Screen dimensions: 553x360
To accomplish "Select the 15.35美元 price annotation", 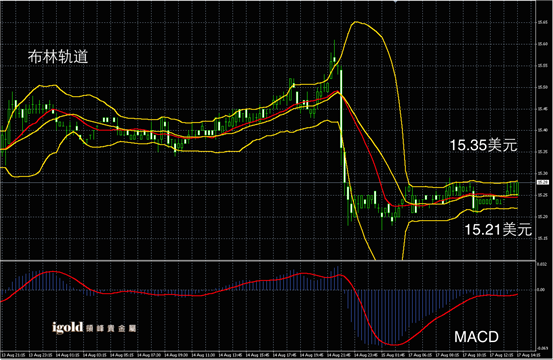I will tap(483, 145).
